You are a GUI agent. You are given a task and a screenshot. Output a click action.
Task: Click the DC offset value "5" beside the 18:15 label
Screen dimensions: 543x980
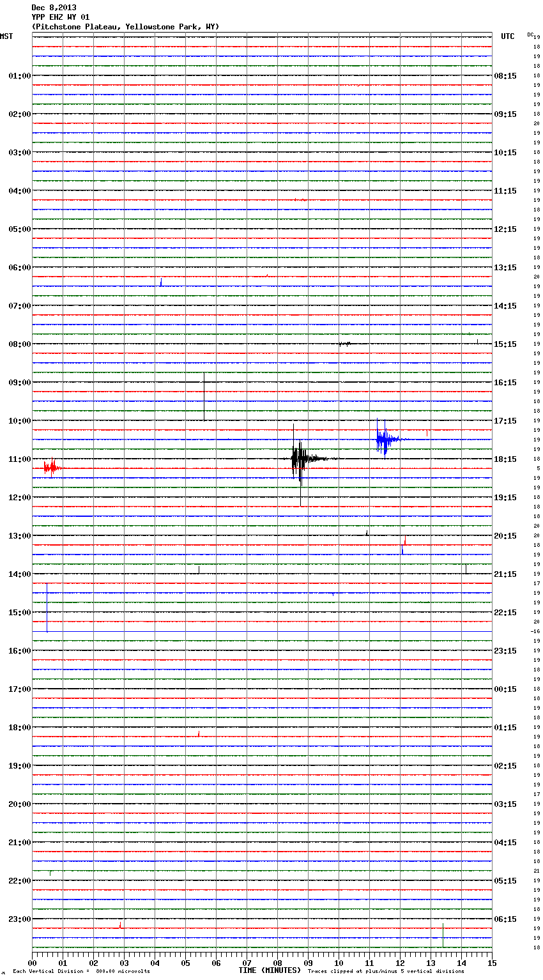pyautogui.click(x=538, y=468)
